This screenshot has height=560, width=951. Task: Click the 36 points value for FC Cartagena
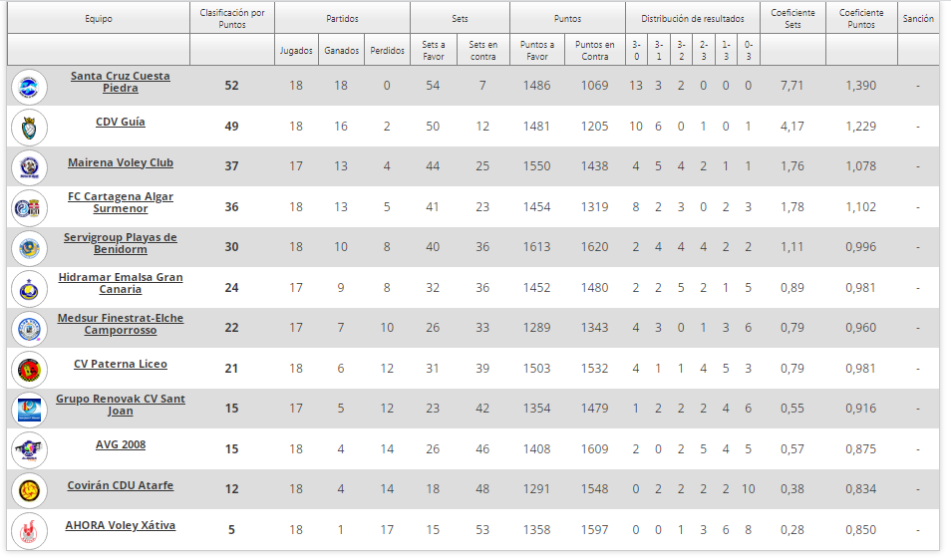(231, 206)
